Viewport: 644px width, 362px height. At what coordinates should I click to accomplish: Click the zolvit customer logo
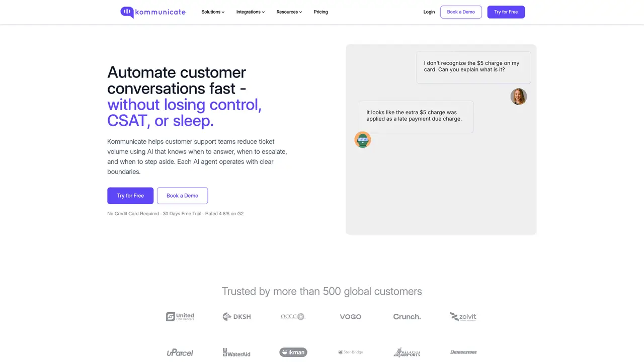coord(463,316)
